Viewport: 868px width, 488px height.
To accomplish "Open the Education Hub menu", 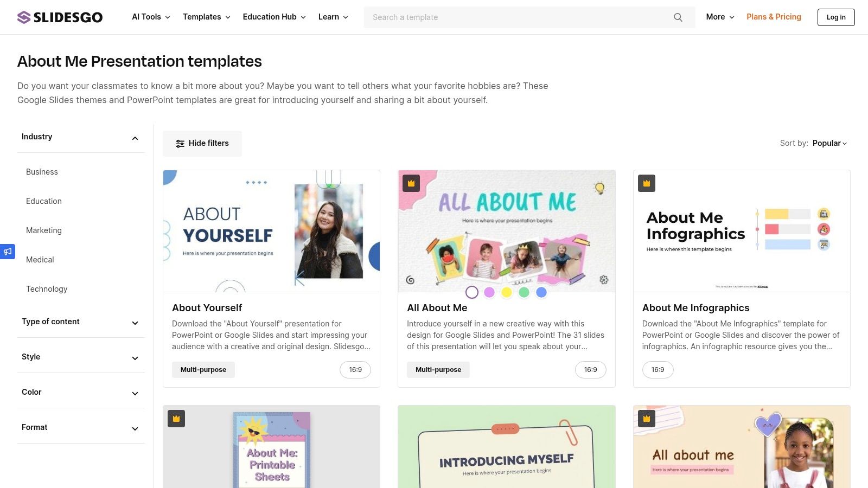I will tap(275, 17).
